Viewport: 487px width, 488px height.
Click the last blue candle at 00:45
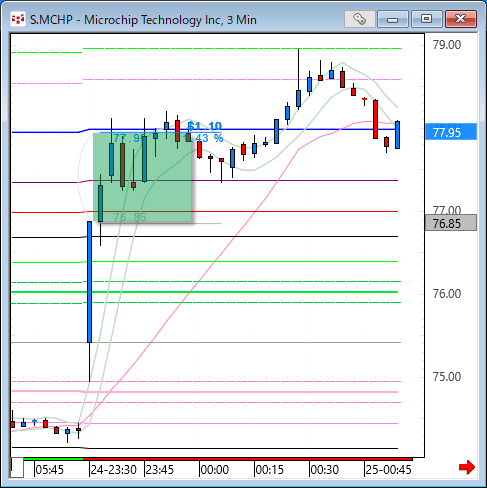[397, 135]
